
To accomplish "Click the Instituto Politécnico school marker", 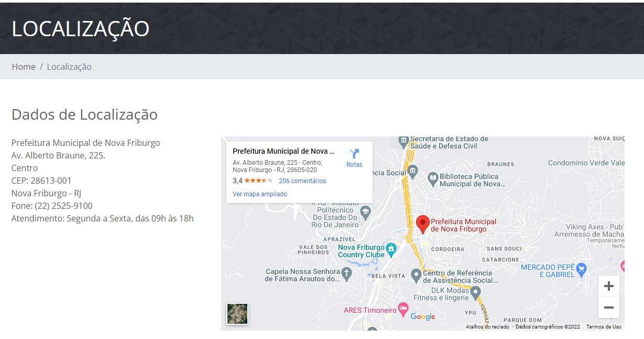I will pos(366,212).
